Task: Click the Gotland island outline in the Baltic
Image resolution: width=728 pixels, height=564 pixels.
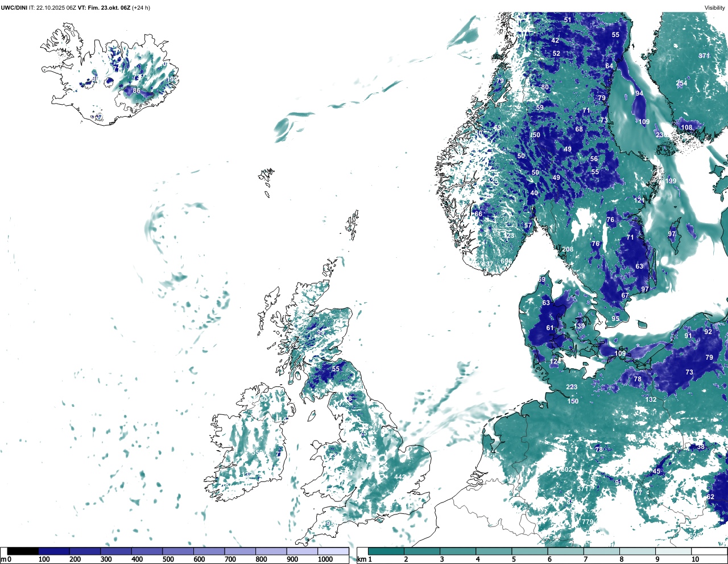Action: click(675, 235)
